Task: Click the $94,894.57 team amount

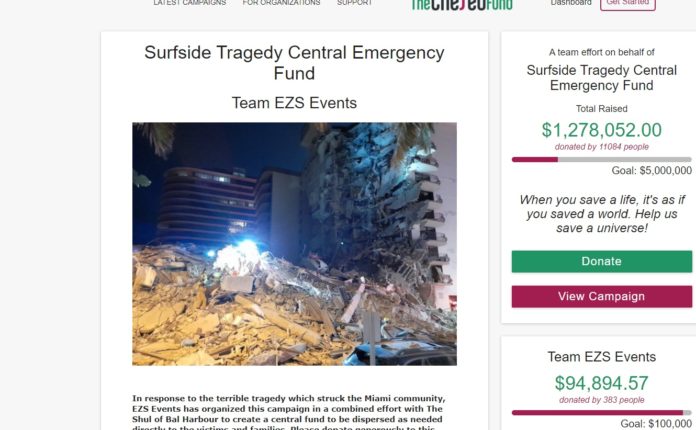Action: [x=601, y=383]
